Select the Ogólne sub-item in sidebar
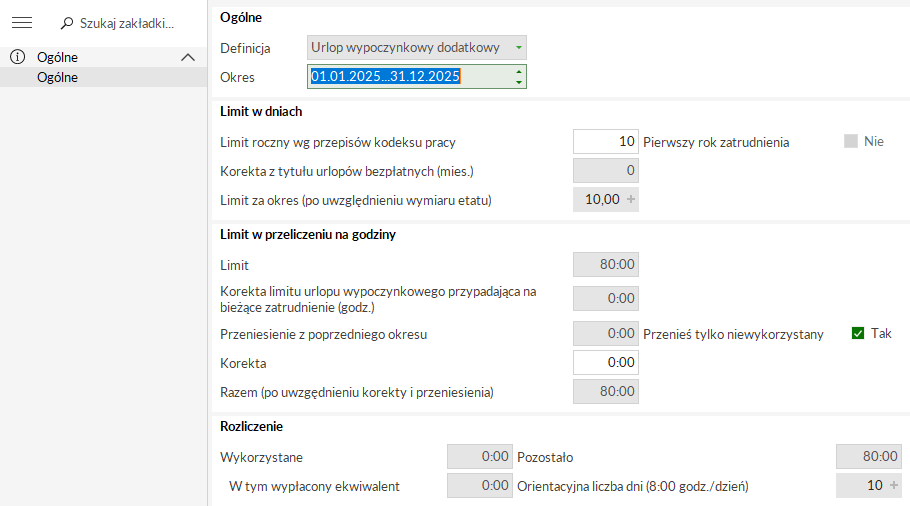This screenshot has width=910, height=506. [57, 77]
